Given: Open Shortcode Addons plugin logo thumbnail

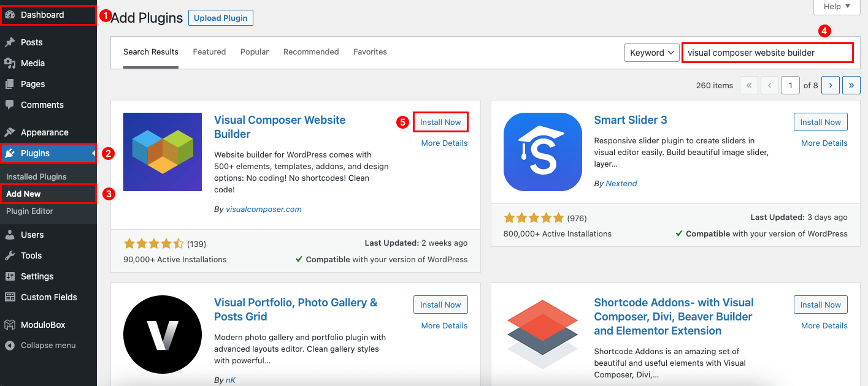Looking at the screenshot, I should point(543,335).
